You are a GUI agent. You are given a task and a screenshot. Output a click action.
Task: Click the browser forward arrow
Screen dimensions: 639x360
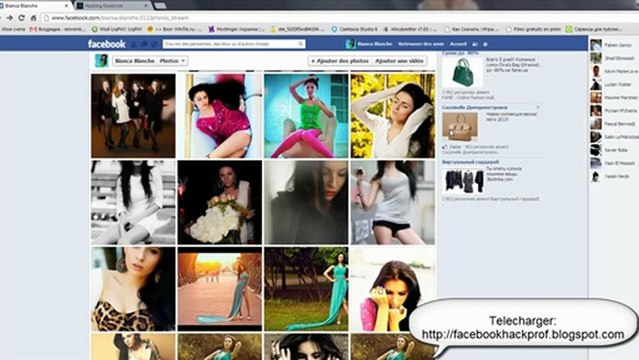pyautogui.click(x=9, y=18)
